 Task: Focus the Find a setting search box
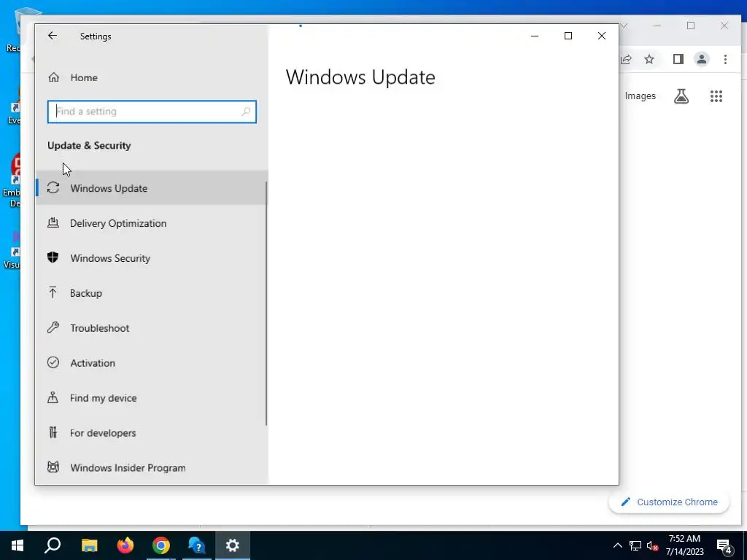[x=152, y=112]
